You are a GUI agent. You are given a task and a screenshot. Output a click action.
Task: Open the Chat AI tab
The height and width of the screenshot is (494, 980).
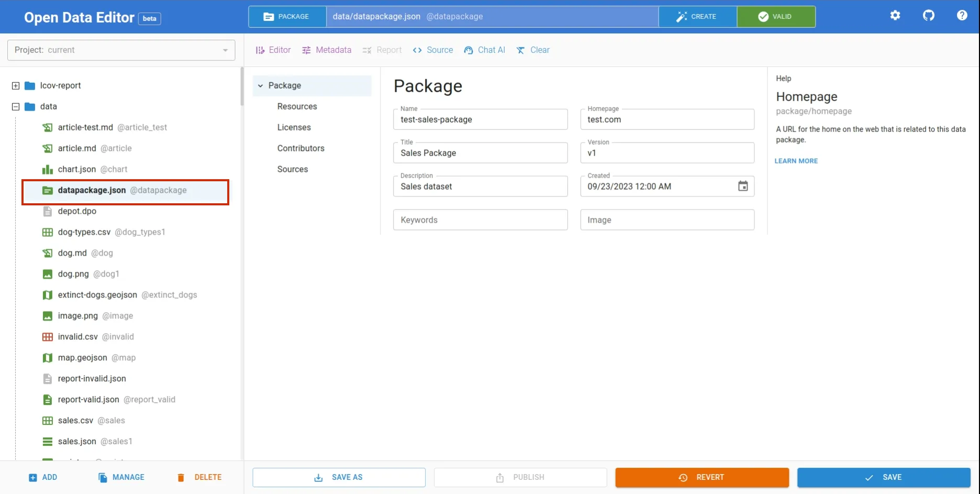(484, 50)
